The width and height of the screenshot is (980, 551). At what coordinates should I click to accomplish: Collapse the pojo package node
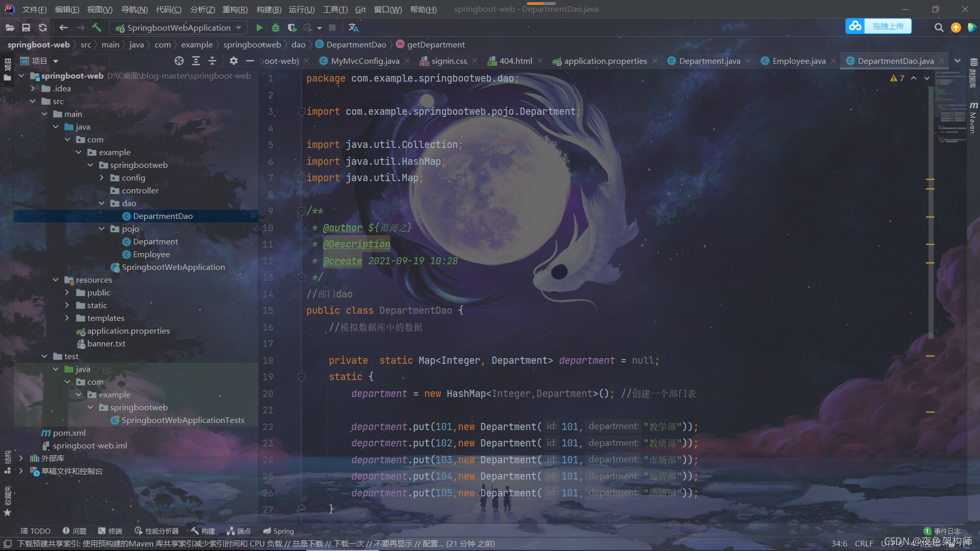coord(102,229)
